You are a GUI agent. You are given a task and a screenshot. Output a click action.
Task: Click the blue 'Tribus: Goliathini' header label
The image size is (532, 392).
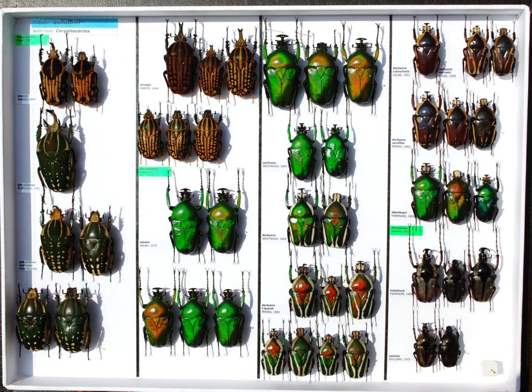coord(74,23)
